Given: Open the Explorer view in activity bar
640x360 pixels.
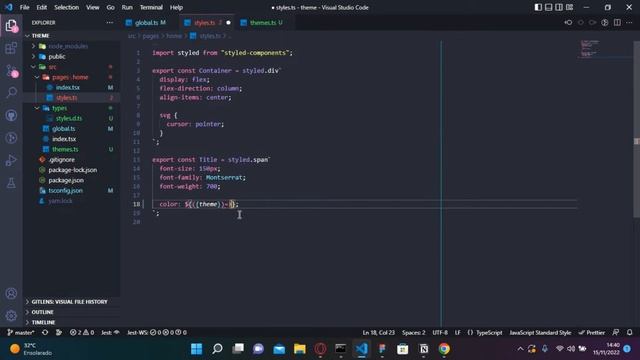Looking at the screenshot, I should (x=11, y=26).
